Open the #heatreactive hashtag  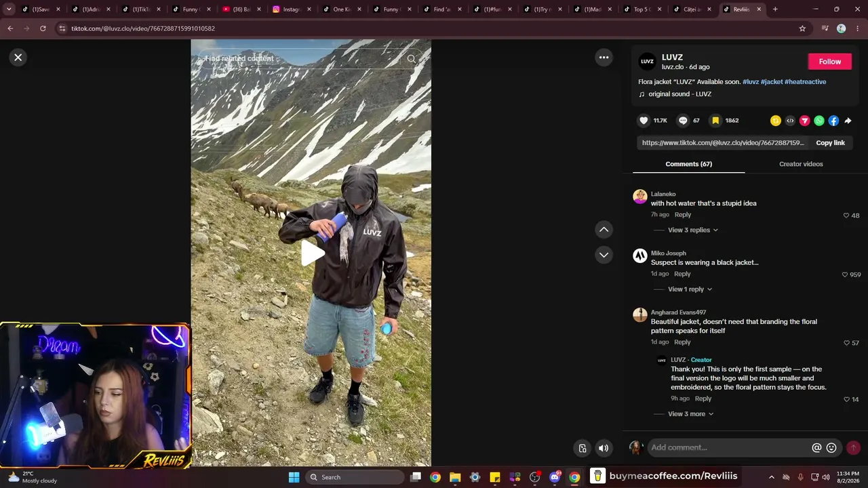[x=806, y=82]
